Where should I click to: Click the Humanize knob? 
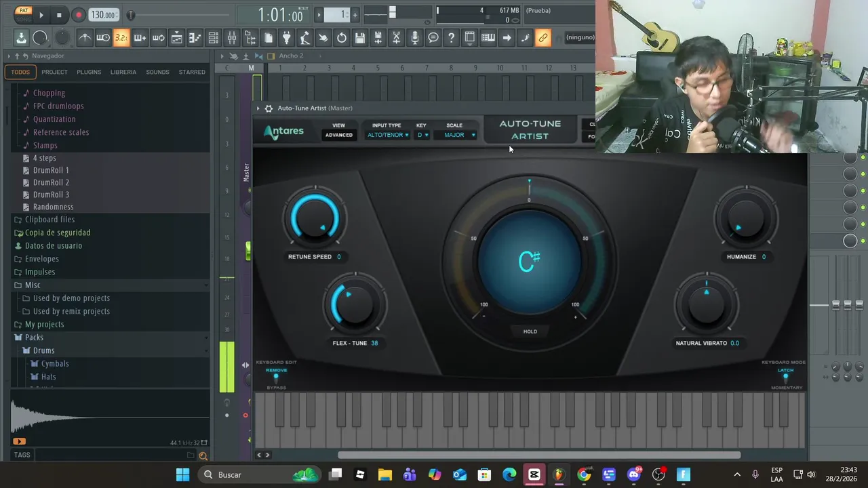(x=746, y=218)
